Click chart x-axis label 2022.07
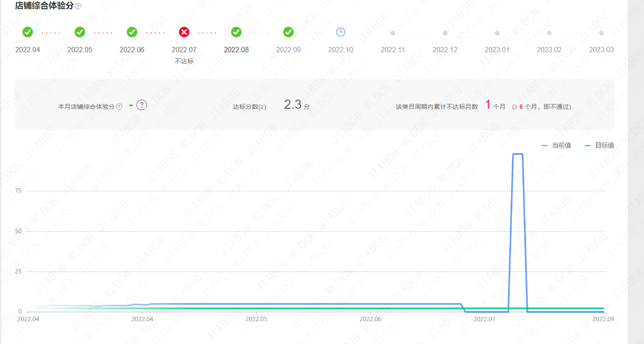The height and width of the screenshot is (344, 644). pos(484,319)
